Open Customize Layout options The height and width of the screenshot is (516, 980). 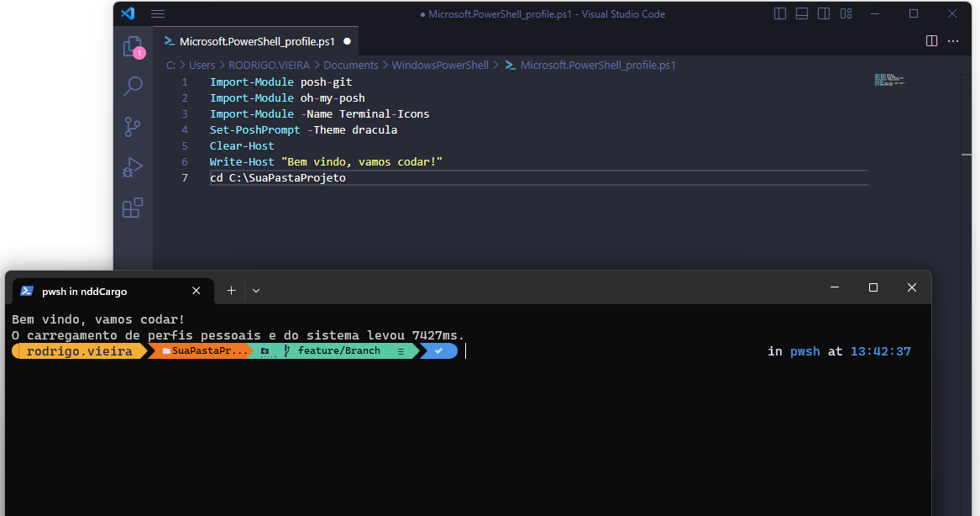[846, 13]
